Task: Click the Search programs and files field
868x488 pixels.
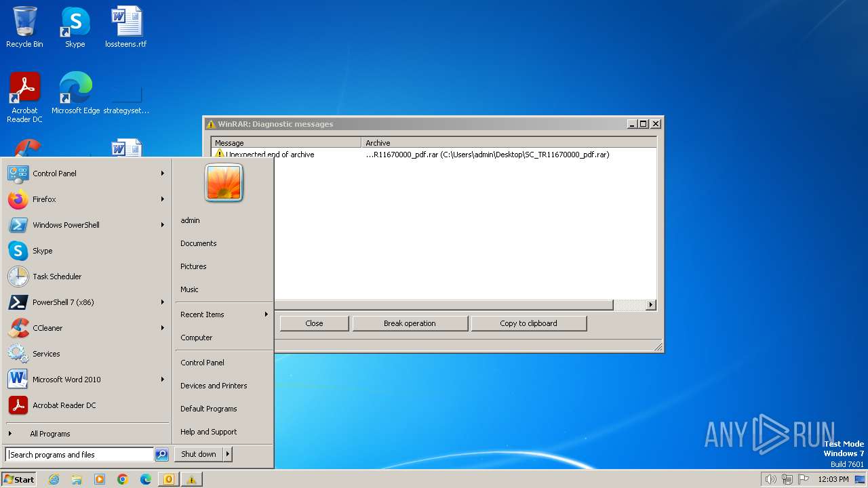Action: tap(79, 455)
